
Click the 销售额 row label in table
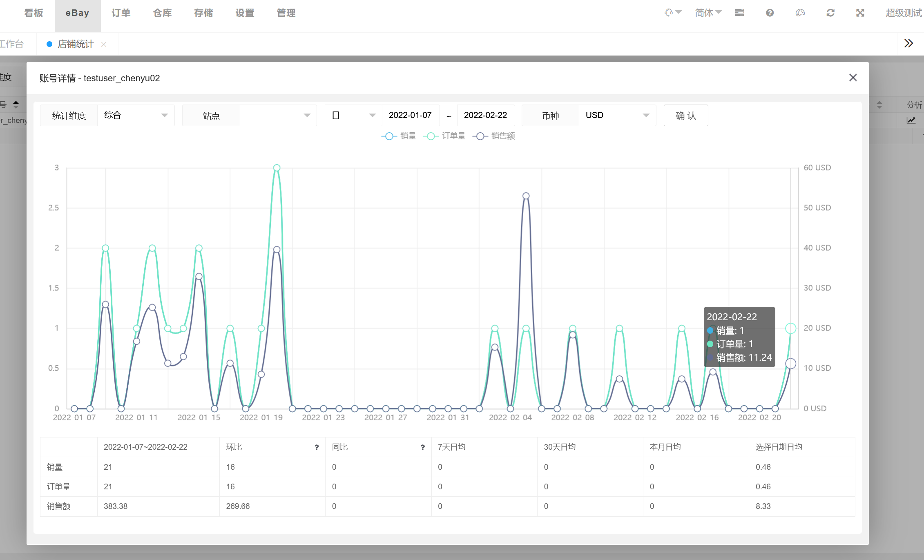click(x=58, y=506)
